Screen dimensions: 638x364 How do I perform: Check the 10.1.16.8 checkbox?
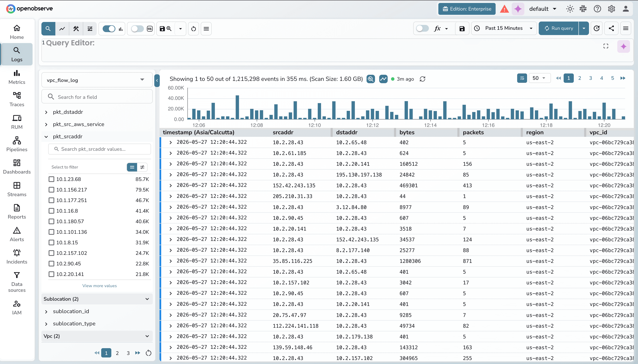click(x=51, y=211)
